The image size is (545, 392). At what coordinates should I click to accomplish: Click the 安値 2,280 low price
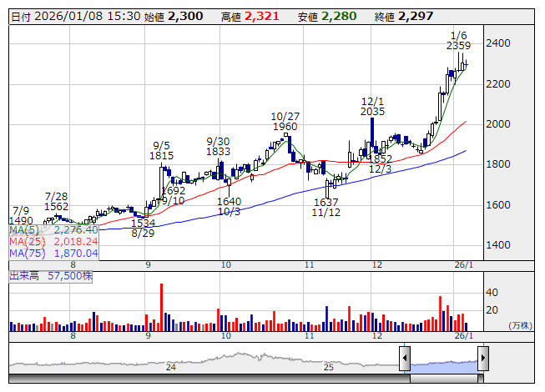tap(327, 17)
